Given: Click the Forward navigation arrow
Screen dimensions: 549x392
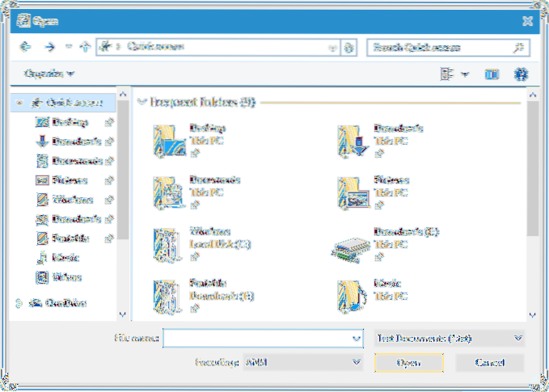Looking at the screenshot, I should click(x=50, y=48).
